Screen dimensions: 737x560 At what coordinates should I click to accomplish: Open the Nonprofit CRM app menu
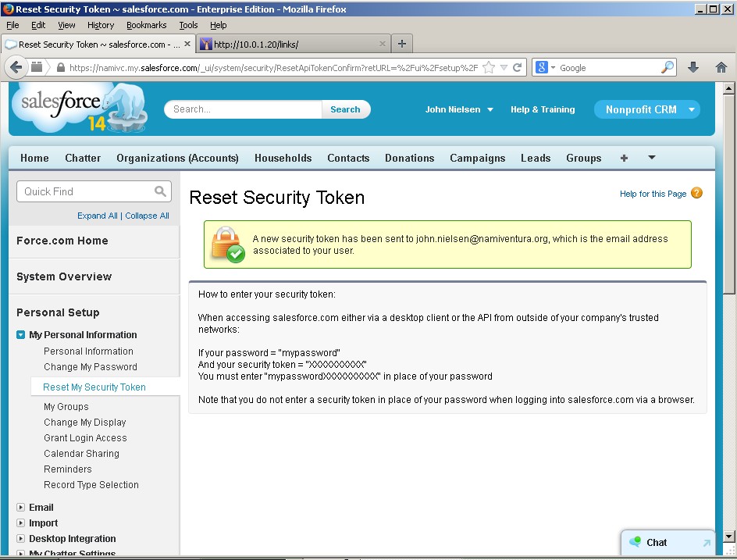(x=646, y=109)
